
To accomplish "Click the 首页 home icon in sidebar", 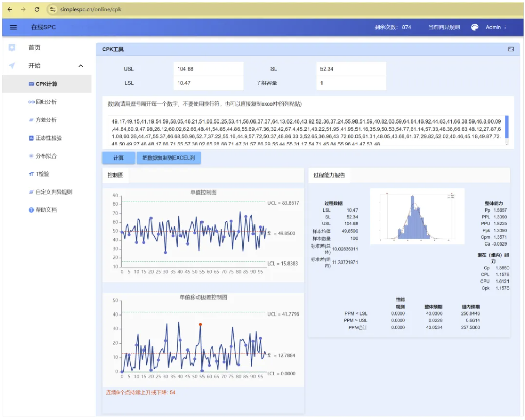I will pyautogui.click(x=12, y=48).
